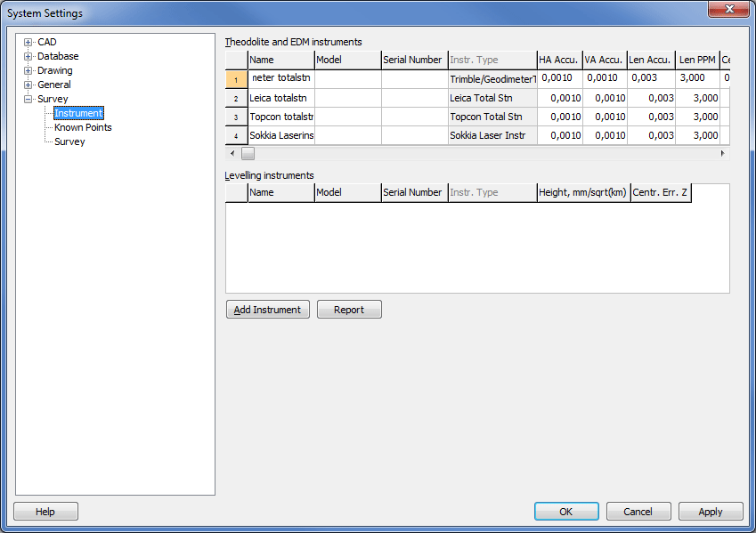Click the Topcon totalstn name cell
Screen dimensions: 756x533
[x=280, y=117]
